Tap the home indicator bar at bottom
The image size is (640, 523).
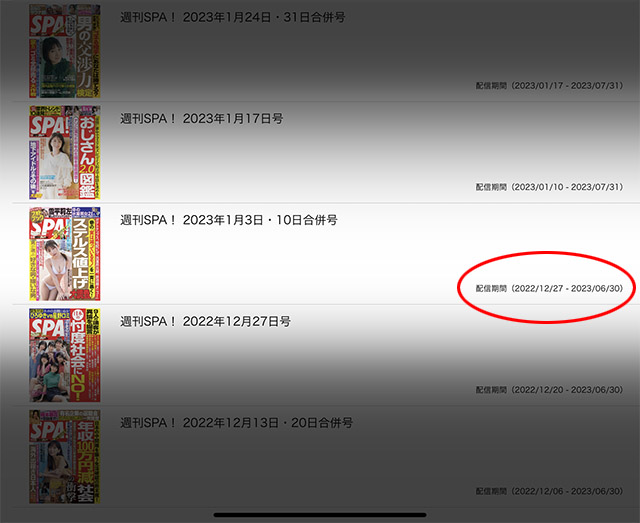click(x=320, y=515)
